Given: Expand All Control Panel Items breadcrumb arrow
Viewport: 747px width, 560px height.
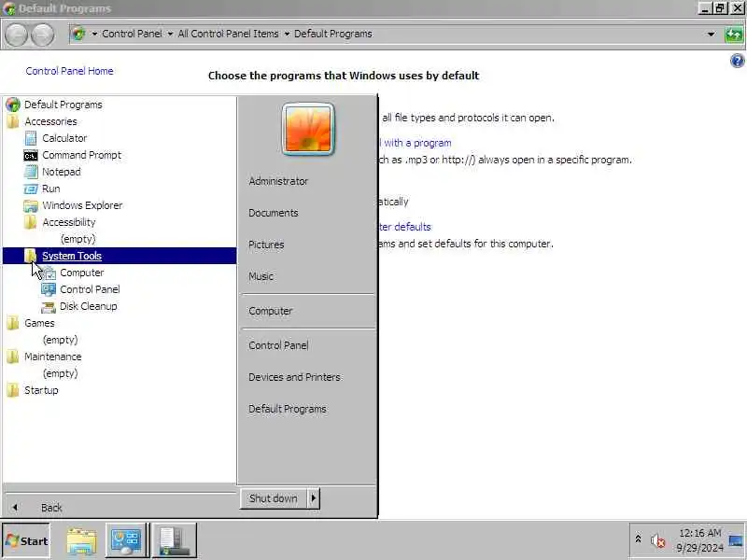Looking at the screenshot, I should (x=287, y=34).
